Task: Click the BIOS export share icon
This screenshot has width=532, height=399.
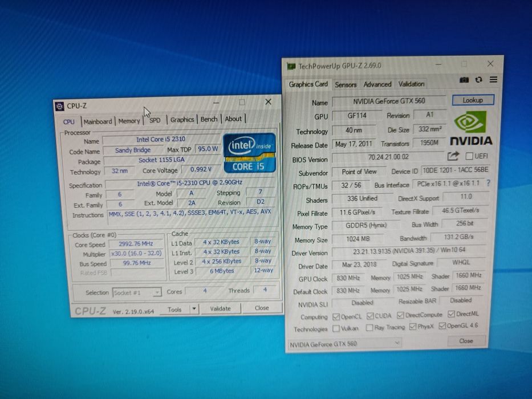Action: click(453, 156)
